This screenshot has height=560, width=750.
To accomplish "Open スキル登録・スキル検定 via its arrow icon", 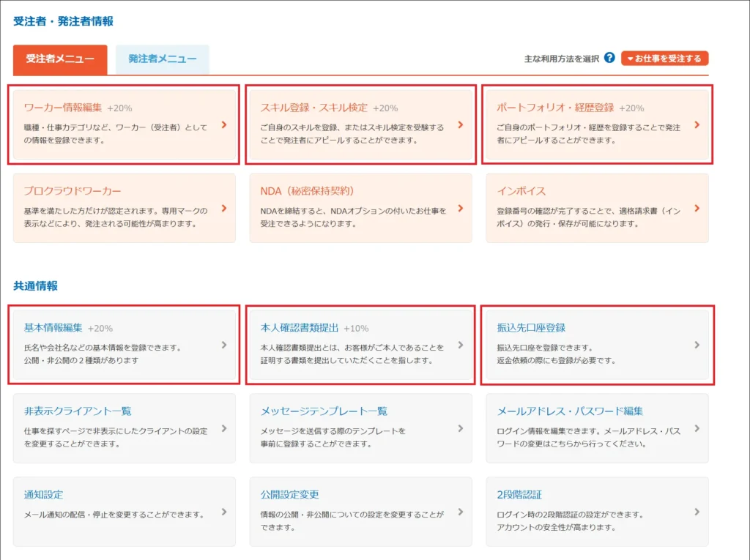I will pos(461,125).
